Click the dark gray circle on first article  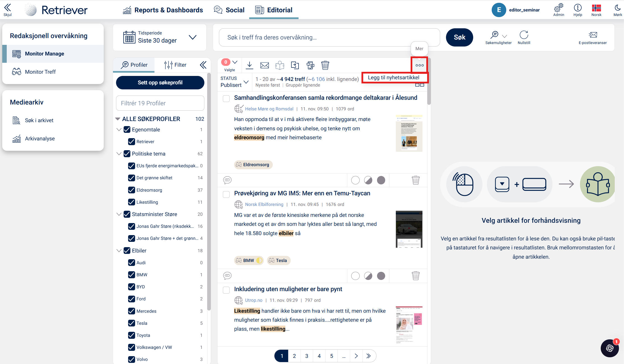381,180
